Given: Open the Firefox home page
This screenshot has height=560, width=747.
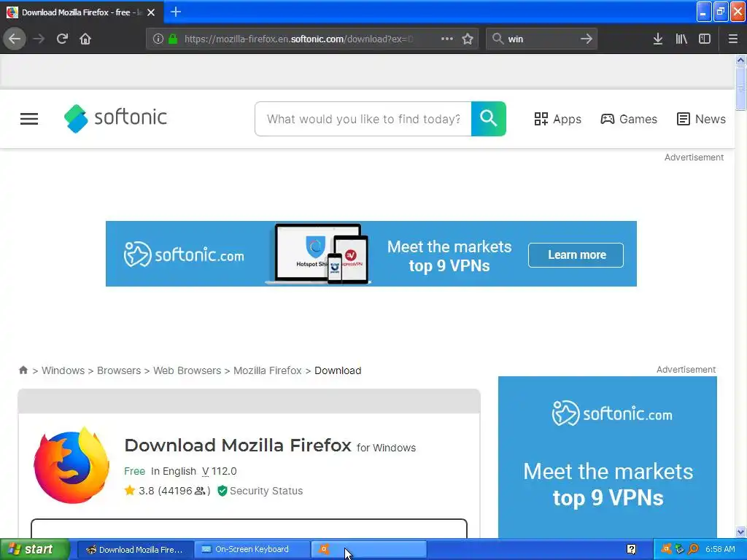Looking at the screenshot, I should coord(85,39).
